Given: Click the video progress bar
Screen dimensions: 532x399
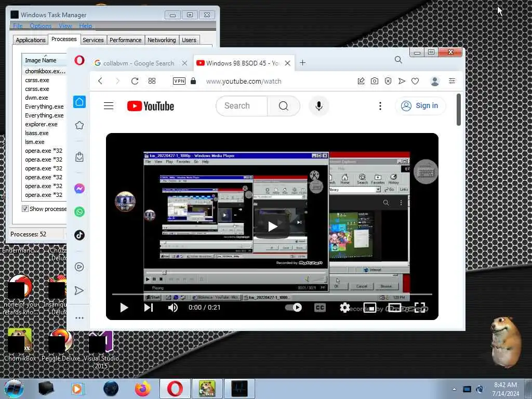Looking at the screenshot, I should coord(272,294).
